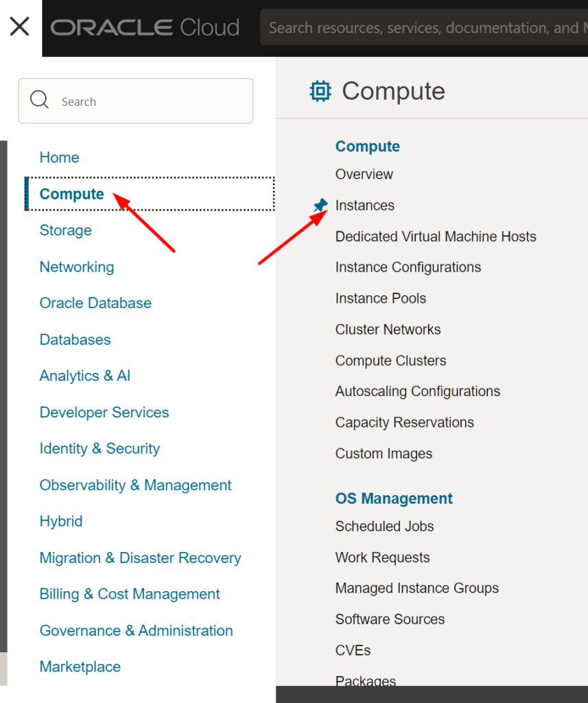Open Billing & Cost Management
588x703 pixels.
pos(130,594)
